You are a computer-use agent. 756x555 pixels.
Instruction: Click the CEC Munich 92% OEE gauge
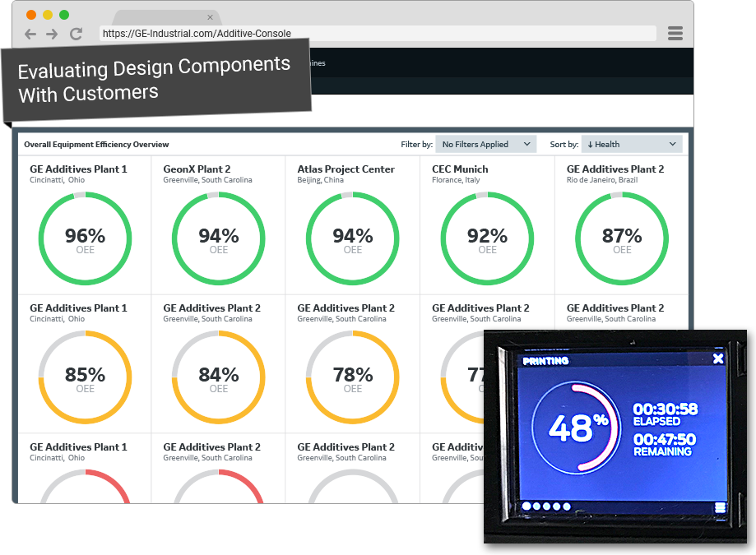(x=487, y=238)
